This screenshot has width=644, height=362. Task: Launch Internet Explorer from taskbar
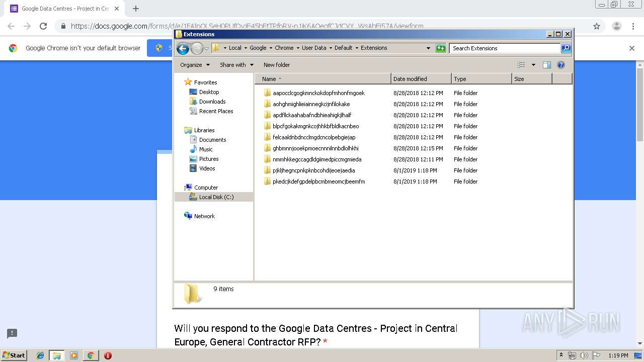click(40, 355)
